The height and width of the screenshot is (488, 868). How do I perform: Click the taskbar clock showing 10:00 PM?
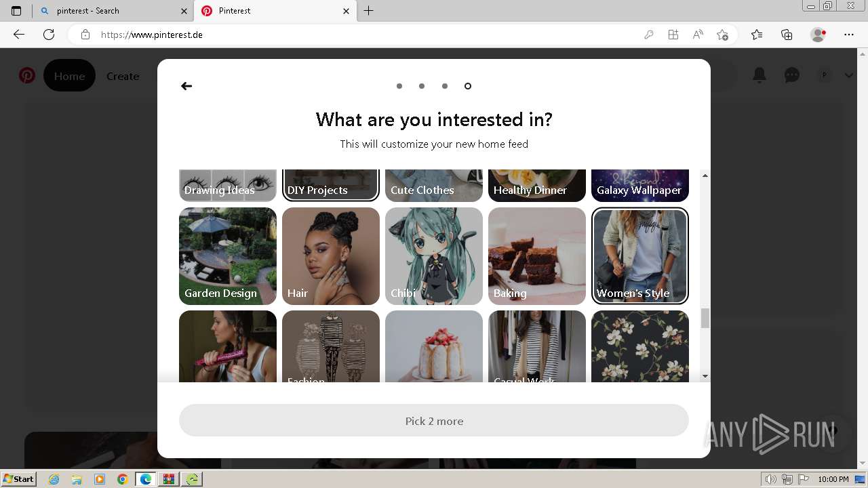pos(833,479)
